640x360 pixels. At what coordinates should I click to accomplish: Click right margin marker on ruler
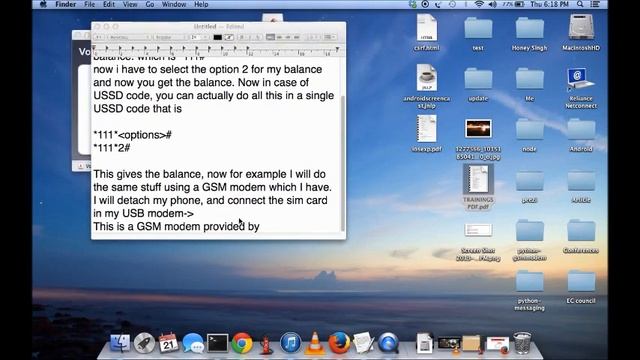[337, 49]
